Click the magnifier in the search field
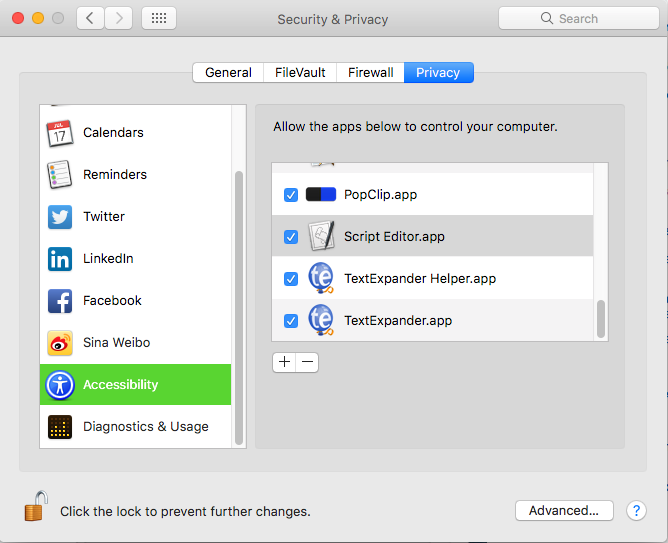Screen dimensions: 668x543 pos(547,18)
